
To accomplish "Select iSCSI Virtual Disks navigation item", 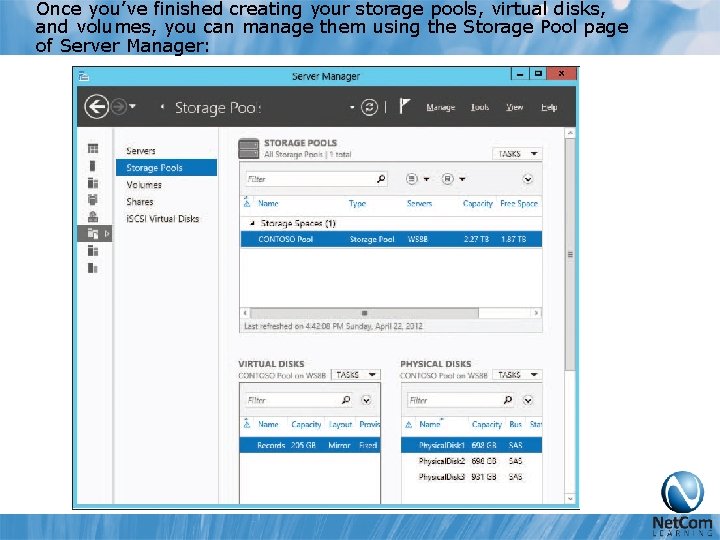I will tap(163, 219).
